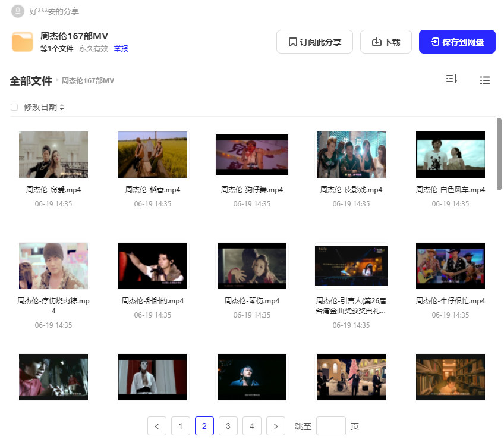Go to 全部文件 breadcrumb
This screenshot has height=439, width=504.
tap(31, 81)
